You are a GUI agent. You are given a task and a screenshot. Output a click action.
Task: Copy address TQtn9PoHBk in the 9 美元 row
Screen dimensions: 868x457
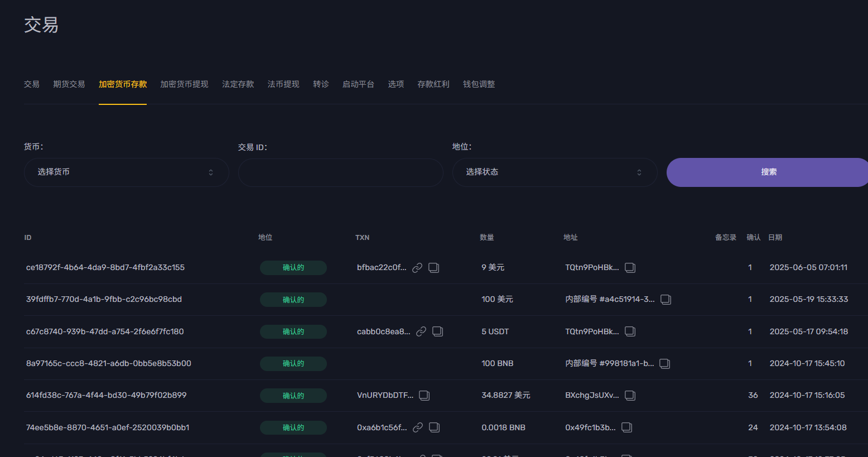click(630, 267)
